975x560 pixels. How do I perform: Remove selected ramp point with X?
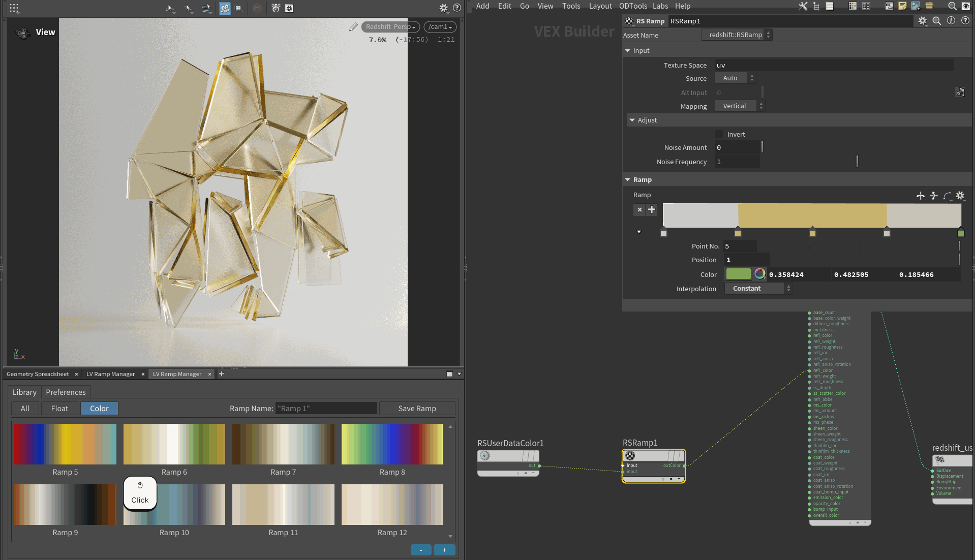(639, 209)
